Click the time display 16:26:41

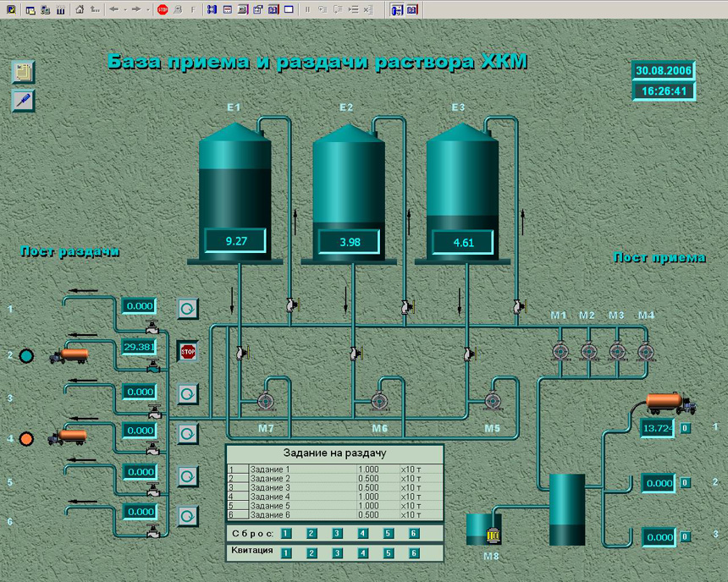click(x=664, y=91)
